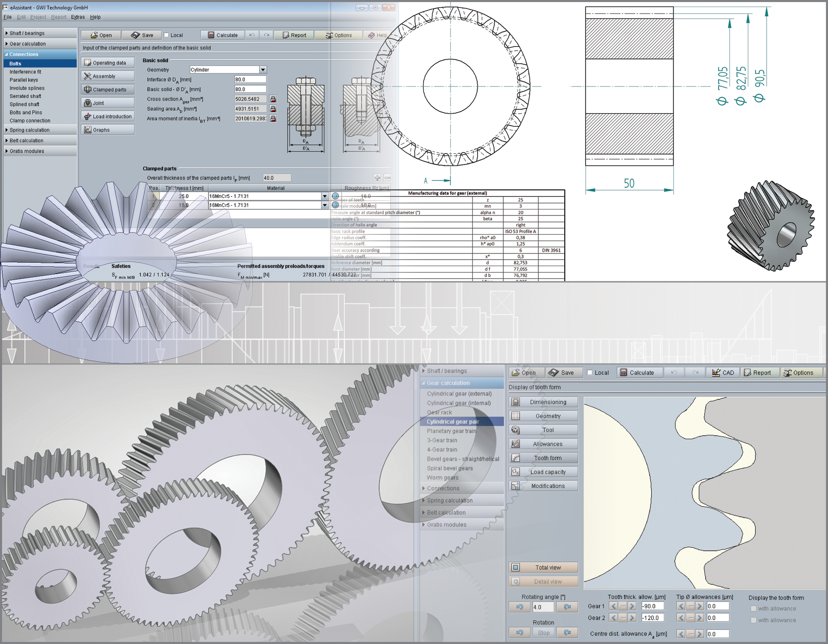Click the Assembly icon

click(107, 76)
